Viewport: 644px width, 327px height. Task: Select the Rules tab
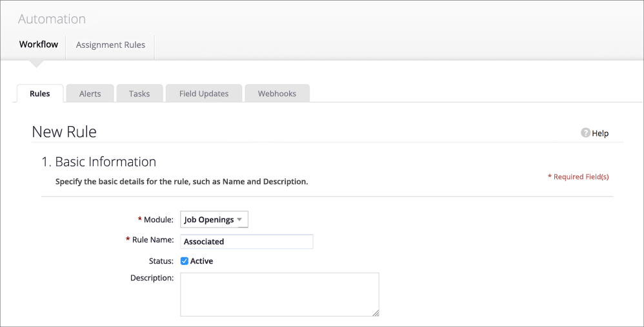[40, 94]
